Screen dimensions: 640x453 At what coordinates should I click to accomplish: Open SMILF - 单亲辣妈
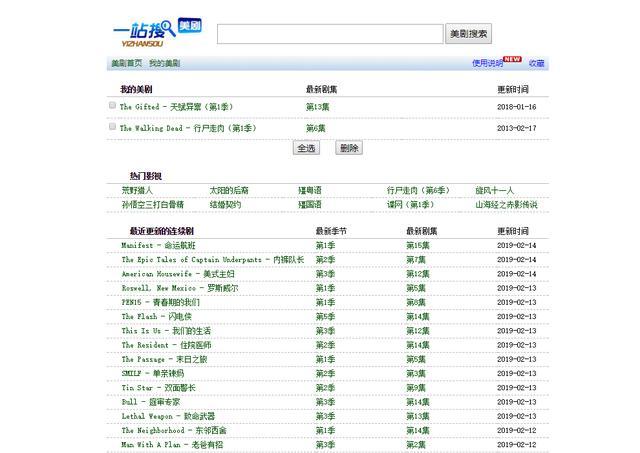(x=153, y=373)
